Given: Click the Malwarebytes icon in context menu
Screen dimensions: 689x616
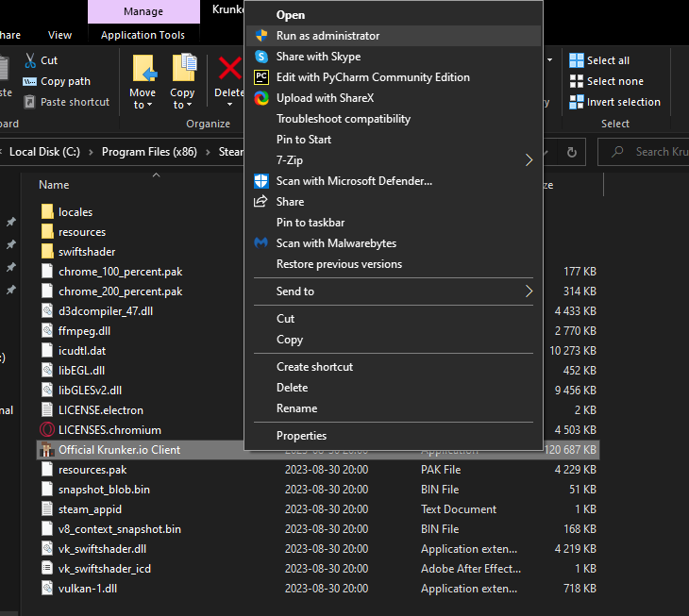Looking at the screenshot, I should pyautogui.click(x=261, y=242).
